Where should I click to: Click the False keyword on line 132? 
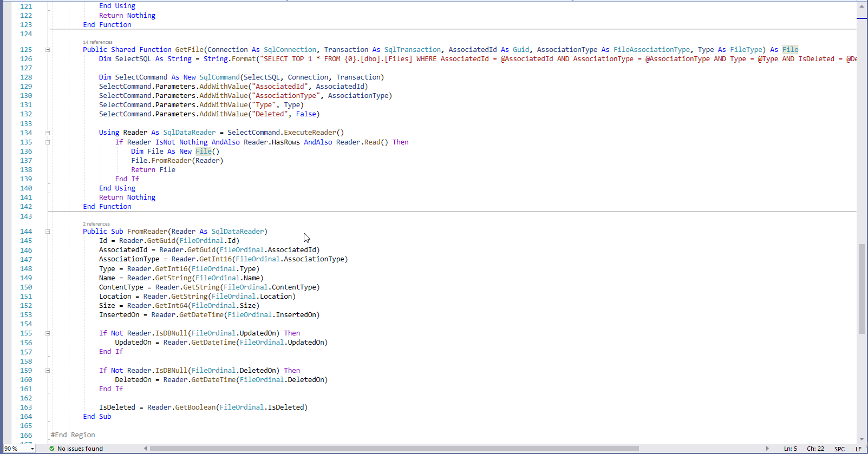306,114
